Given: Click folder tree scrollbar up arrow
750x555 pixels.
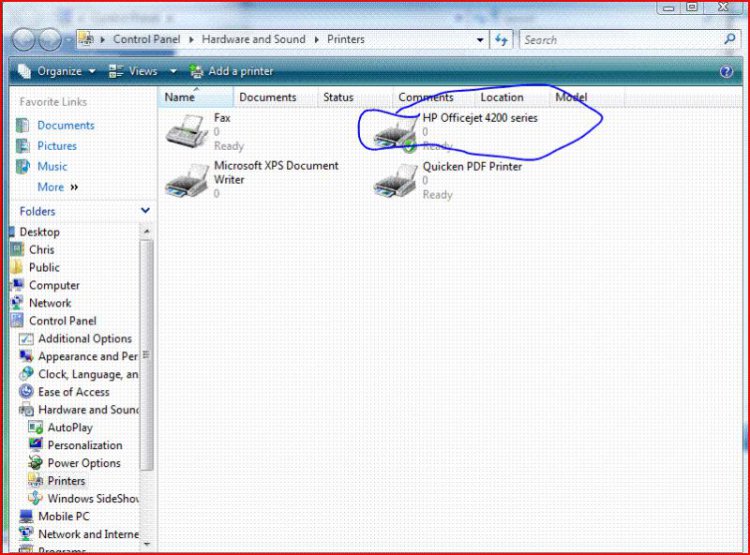Looking at the screenshot, I should tap(147, 232).
